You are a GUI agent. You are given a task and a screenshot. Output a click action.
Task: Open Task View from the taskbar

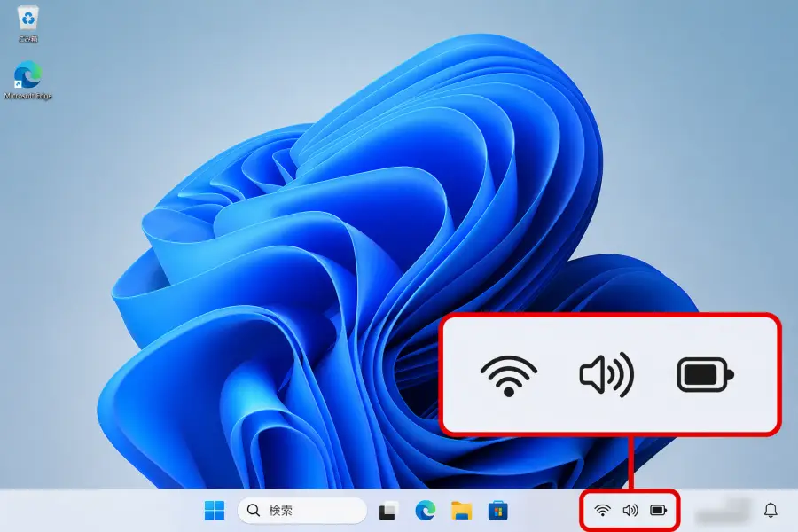[x=387, y=512]
